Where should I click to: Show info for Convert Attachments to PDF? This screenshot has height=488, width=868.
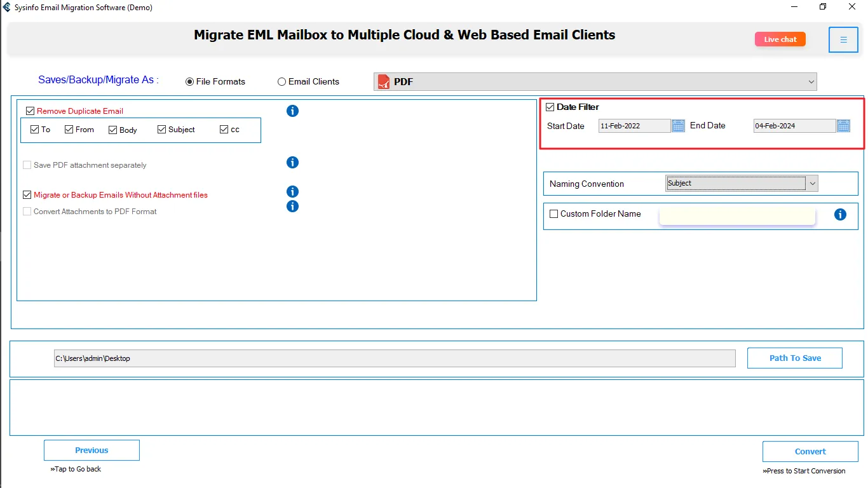(x=292, y=206)
